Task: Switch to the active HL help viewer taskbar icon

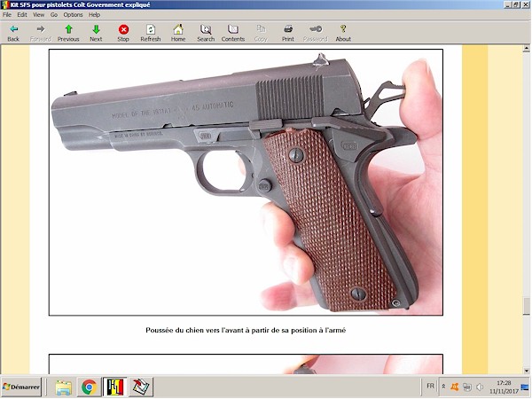Action: [115, 387]
